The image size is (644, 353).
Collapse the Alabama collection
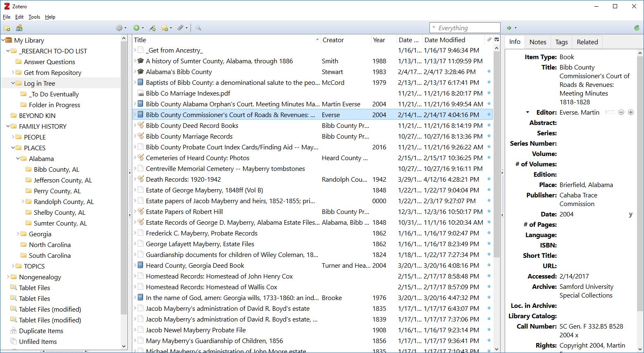click(x=18, y=158)
